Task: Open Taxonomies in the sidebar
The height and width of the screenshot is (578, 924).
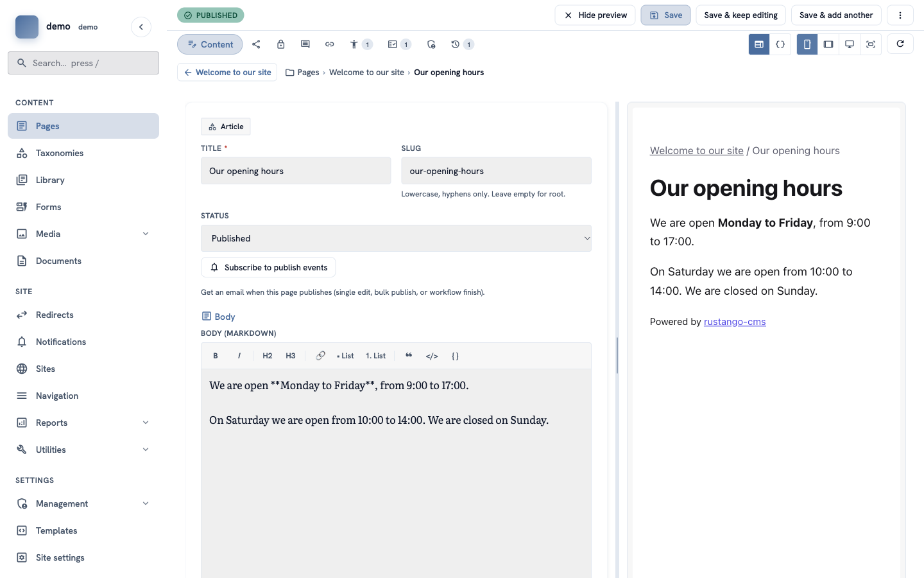Action: tap(83, 153)
